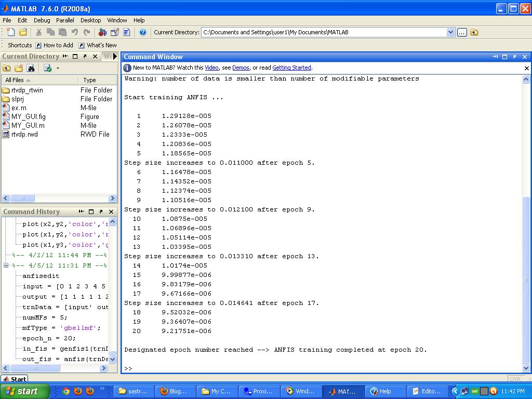Click the Open file toolbar icon

point(23,32)
